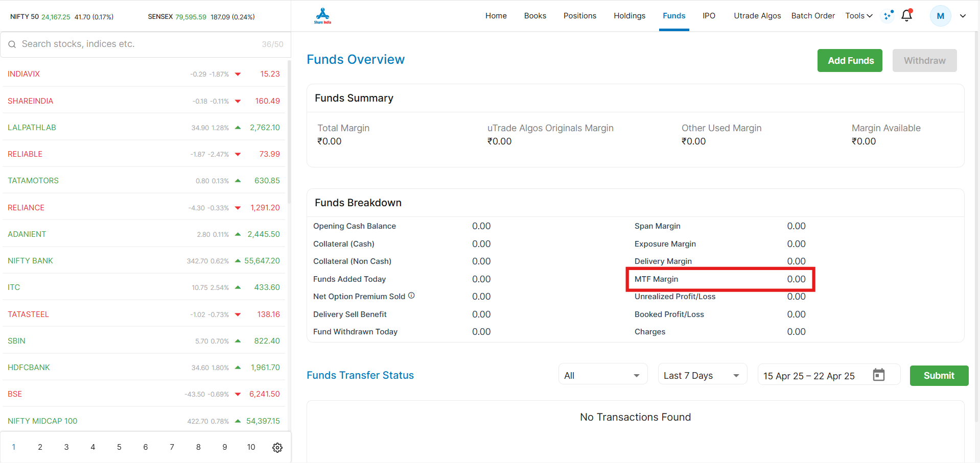The image size is (980, 463).
Task: Switch to watchlist page 10
Action: 251,447
